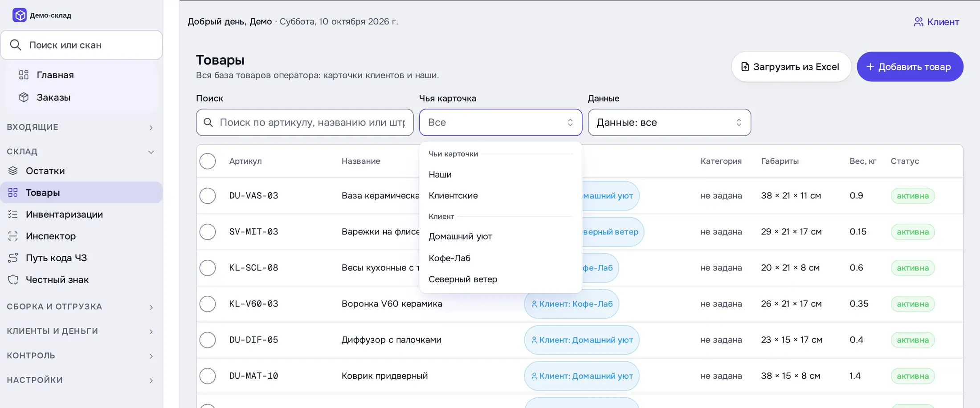This screenshot has height=408, width=980.
Task: Click the Заказы box icon
Action: (x=24, y=97)
